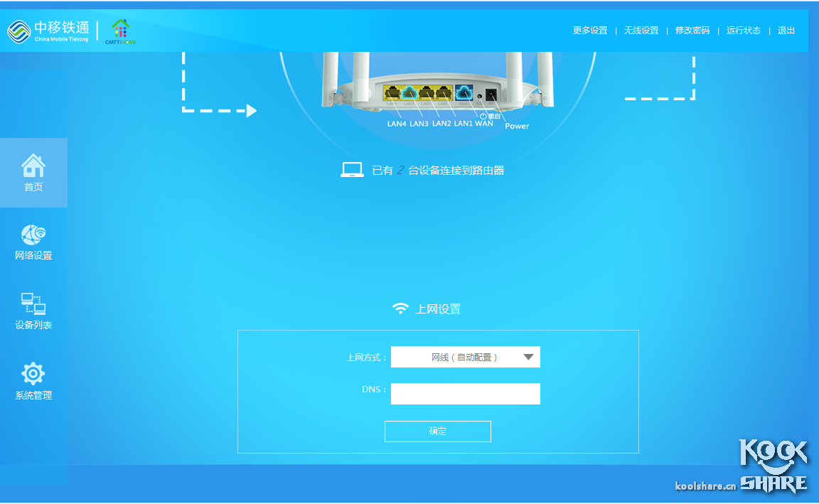Open 无线设置 from the top bar

click(x=641, y=30)
